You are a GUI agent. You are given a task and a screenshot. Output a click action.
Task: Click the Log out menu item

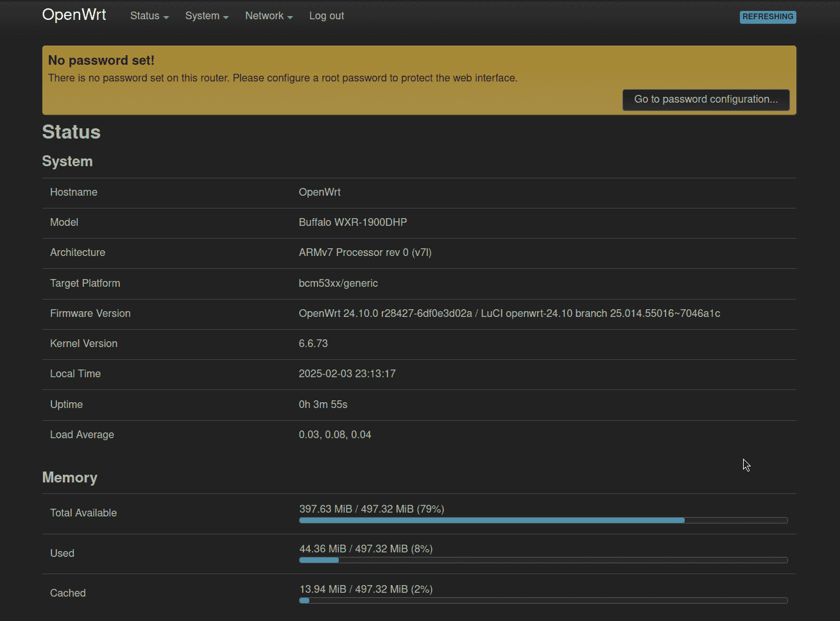326,15
